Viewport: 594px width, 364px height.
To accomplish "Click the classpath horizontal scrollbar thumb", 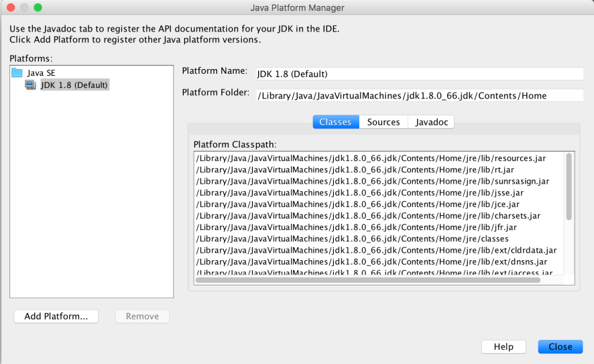I will point(368,280).
